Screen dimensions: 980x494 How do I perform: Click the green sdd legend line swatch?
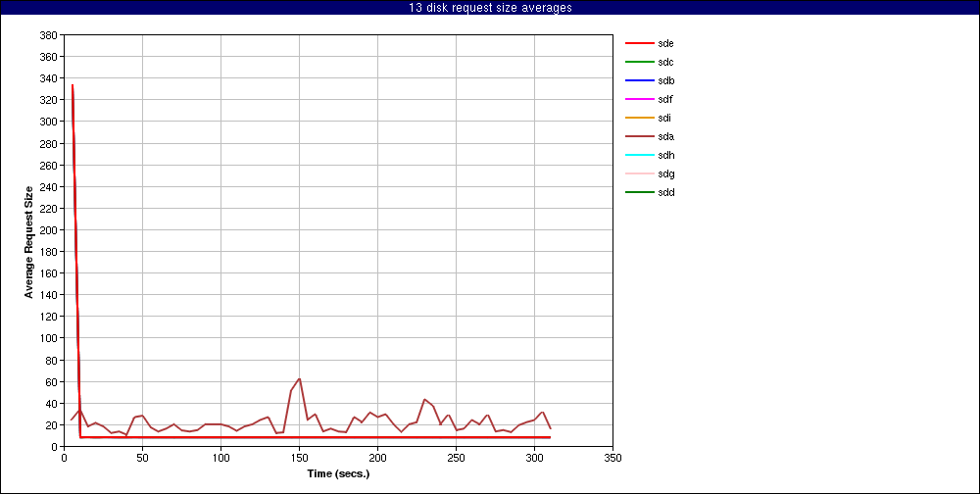click(x=639, y=192)
